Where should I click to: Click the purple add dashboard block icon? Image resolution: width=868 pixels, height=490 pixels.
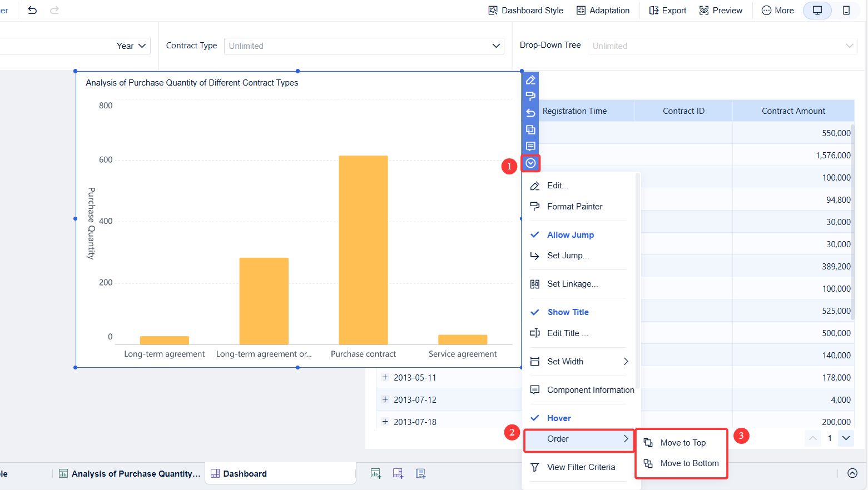tap(398, 473)
